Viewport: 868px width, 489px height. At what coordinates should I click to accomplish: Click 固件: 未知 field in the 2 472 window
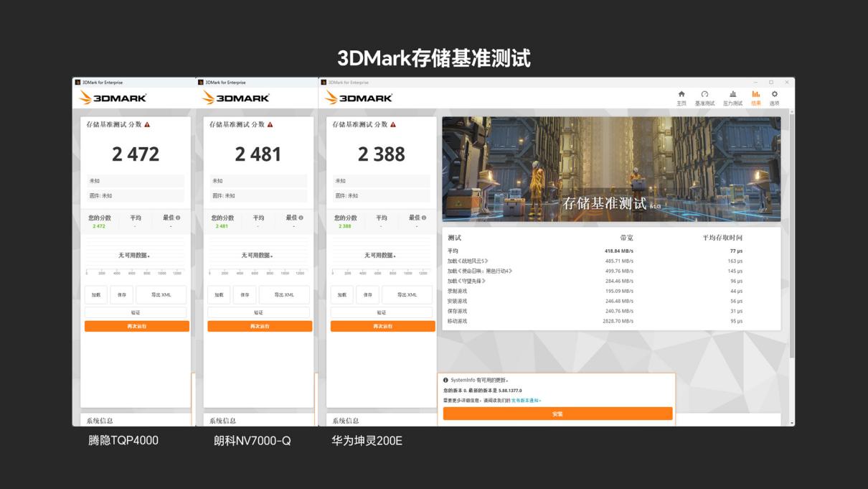pos(136,195)
